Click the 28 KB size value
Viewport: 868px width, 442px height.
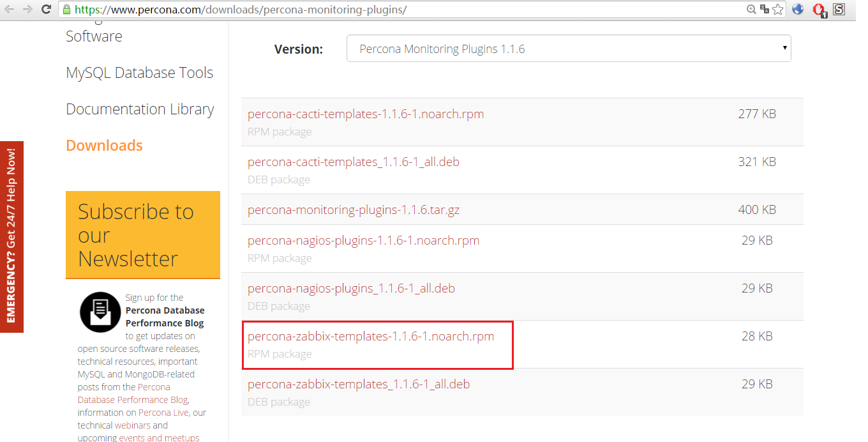[x=757, y=337]
